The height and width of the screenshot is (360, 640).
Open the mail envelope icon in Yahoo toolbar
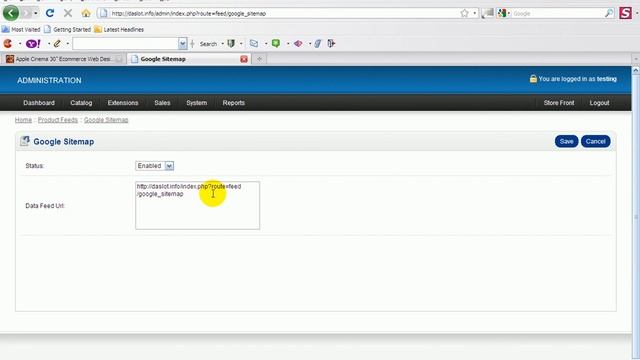pyautogui.click(x=254, y=43)
